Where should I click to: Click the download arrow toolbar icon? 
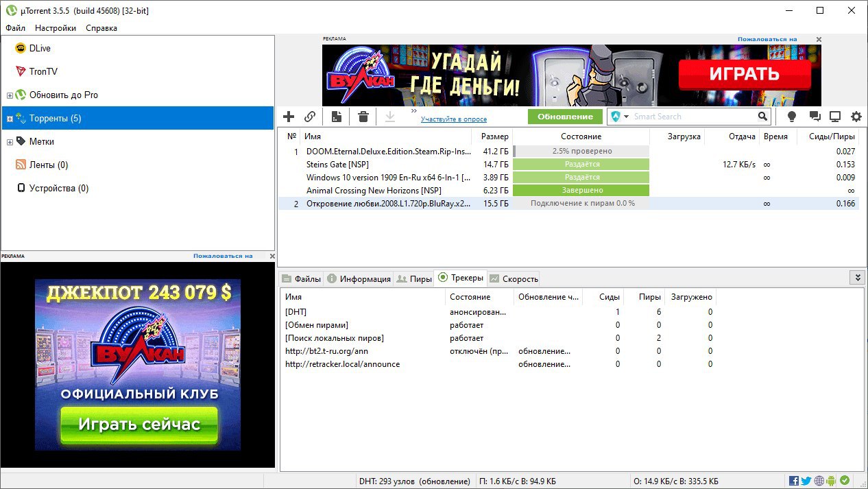[390, 117]
